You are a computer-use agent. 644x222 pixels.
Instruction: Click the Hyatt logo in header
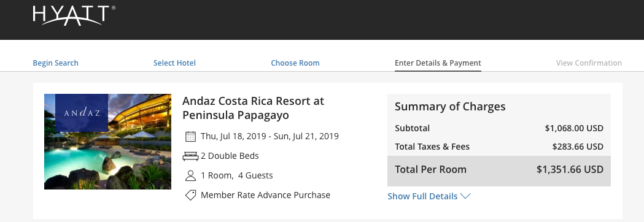pos(74,15)
